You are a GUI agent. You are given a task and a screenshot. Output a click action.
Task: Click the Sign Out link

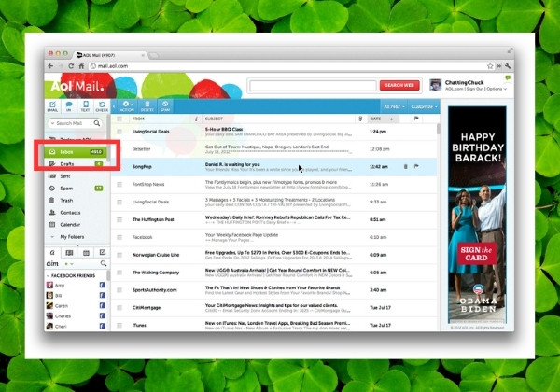point(475,89)
